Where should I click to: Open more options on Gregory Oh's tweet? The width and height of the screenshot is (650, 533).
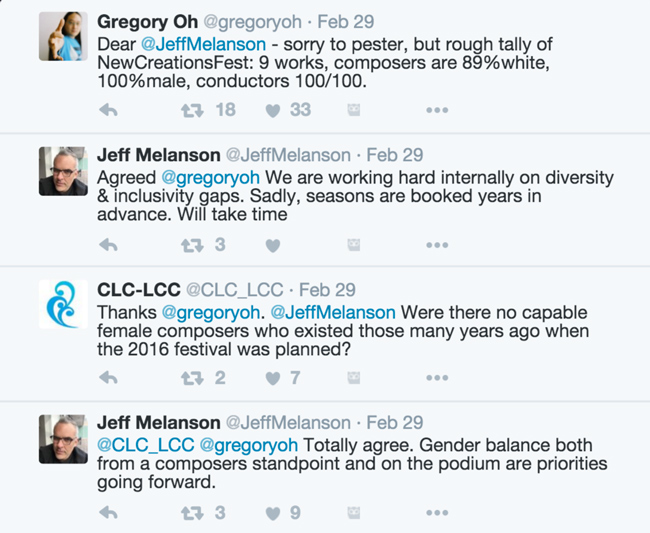[437, 110]
